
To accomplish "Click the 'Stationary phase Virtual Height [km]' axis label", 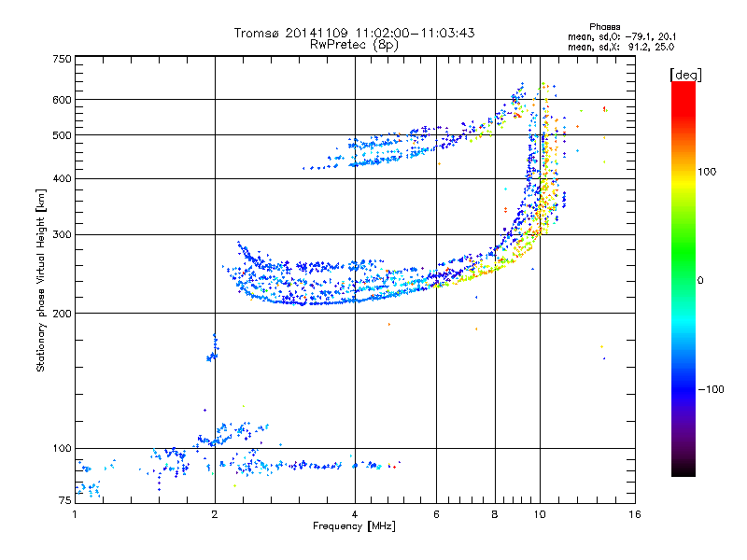I will (x=40, y=280).
